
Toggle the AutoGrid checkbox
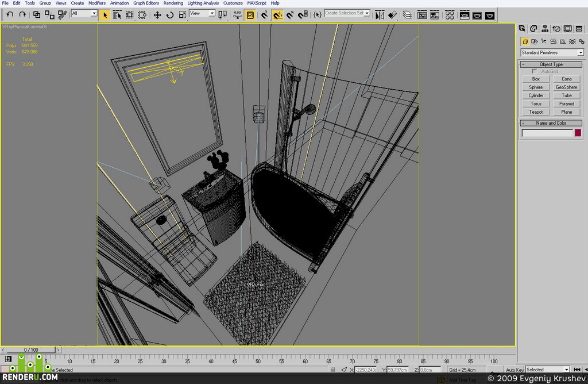[535, 71]
